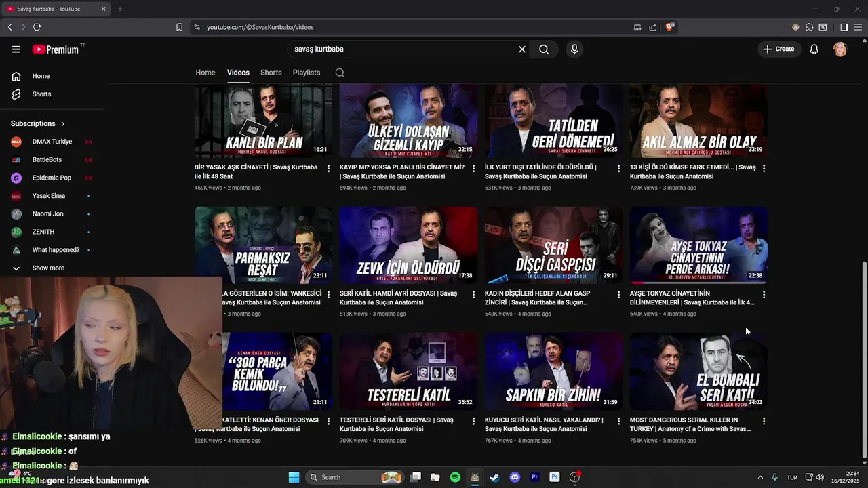Open video title TESTERELİ SERİ KATİL DOSYASI
This screenshot has height=488, width=868.
[397, 424]
